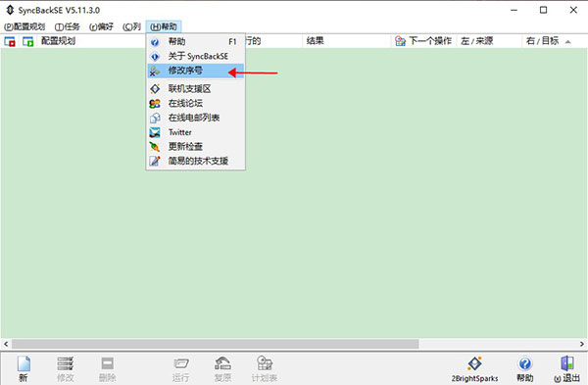This screenshot has height=385, width=588.
Task: Open the 列 menu
Action: pyautogui.click(x=131, y=26)
